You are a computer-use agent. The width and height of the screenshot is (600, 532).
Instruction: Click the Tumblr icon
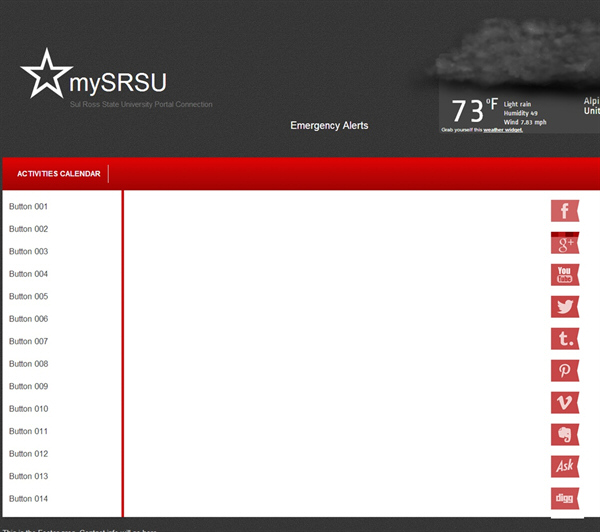pyautogui.click(x=565, y=339)
